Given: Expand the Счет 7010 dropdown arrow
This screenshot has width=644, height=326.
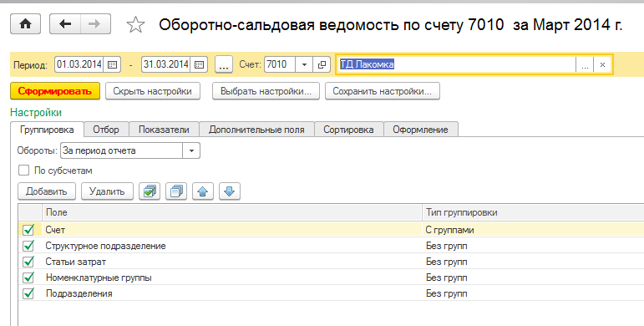Looking at the screenshot, I should point(304,64).
